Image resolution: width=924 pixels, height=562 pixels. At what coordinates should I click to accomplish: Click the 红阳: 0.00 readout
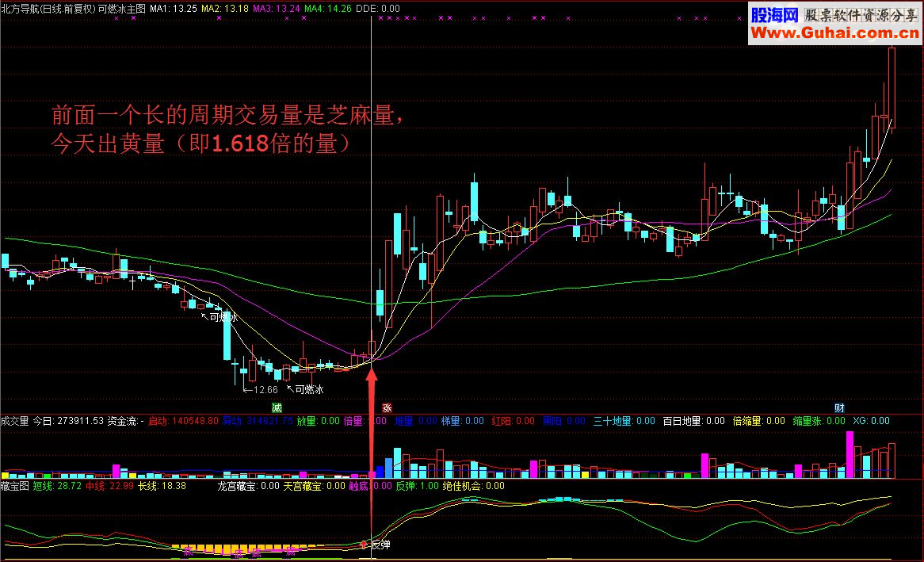pos(513,421)
